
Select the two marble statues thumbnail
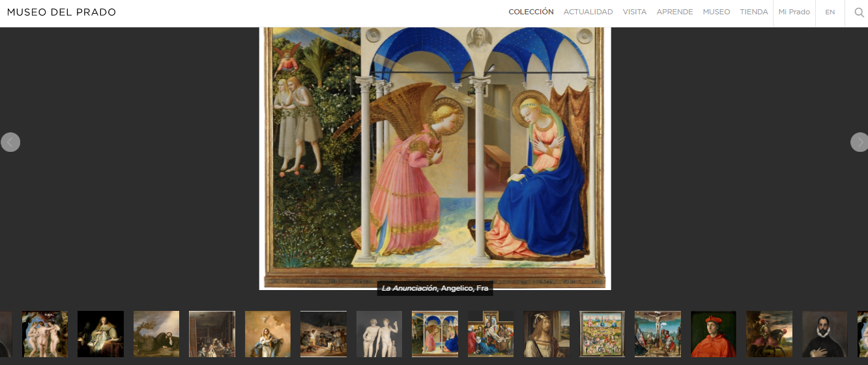pyautogui.click(x=379, y=334)
